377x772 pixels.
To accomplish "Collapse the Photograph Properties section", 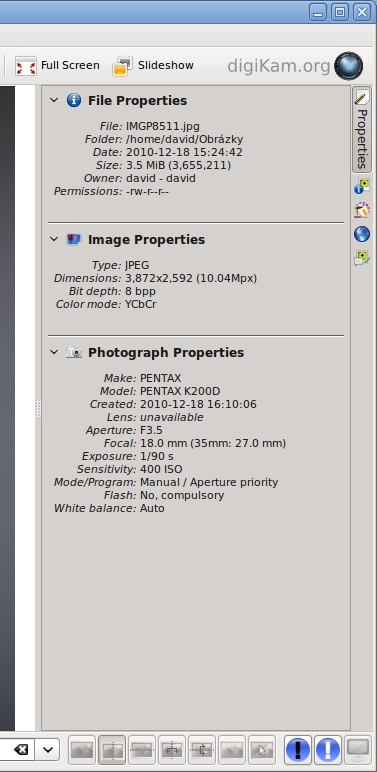I will (x=54, y=353).
